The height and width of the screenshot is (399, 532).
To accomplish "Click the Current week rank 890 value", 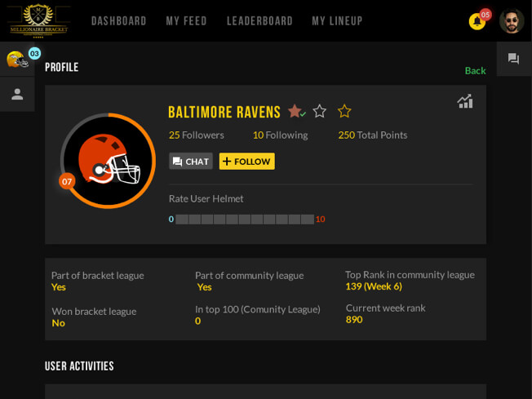I will (354, 320).
